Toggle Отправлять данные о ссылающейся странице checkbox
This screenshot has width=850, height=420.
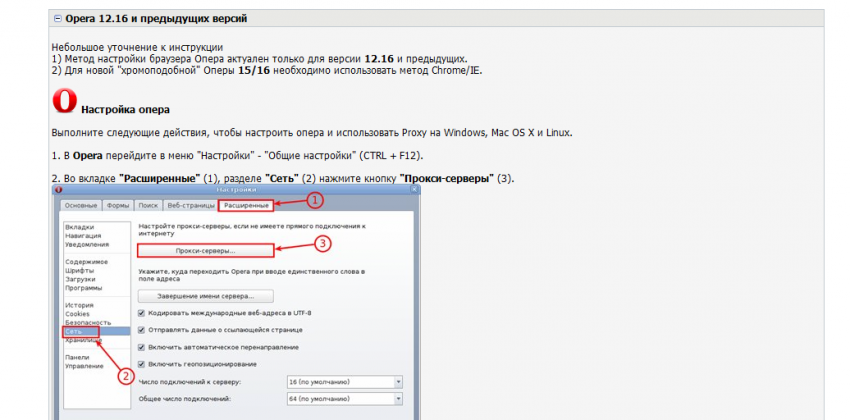coord(141,330)
